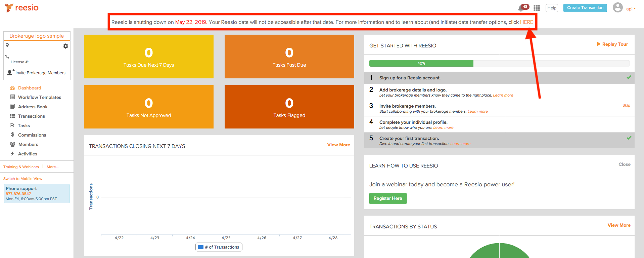Click Register Here for webinar
Viewport: 644px width, 258px height.
[x=388, y=198]
